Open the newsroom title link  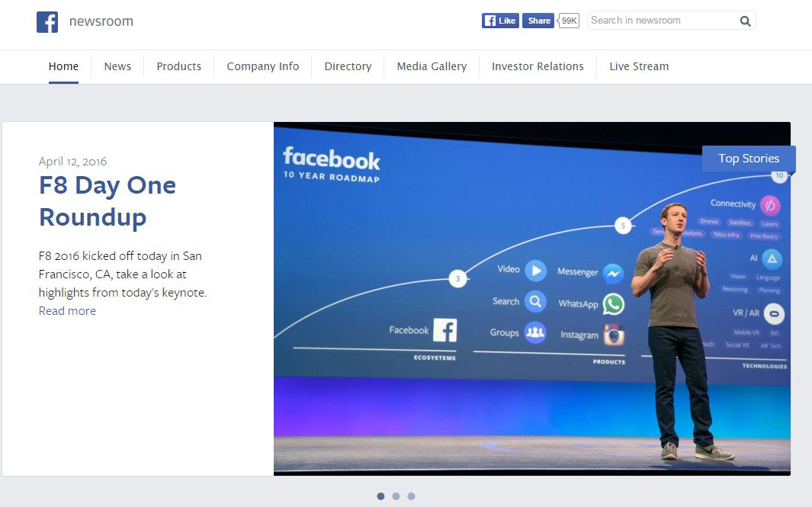pos(101,21)
